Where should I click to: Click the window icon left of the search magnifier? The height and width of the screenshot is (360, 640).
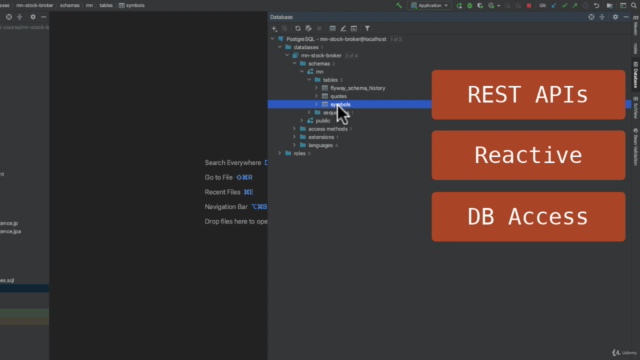623,5
